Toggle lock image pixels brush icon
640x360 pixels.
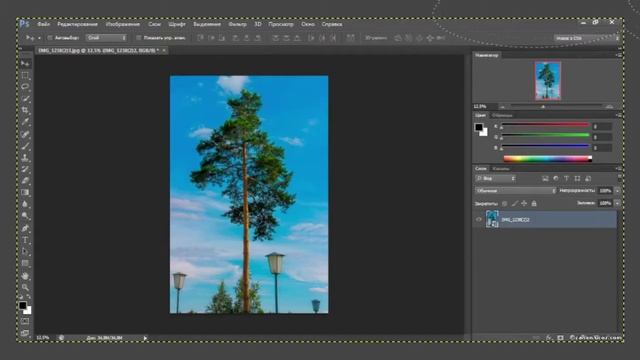pos(514,203)
